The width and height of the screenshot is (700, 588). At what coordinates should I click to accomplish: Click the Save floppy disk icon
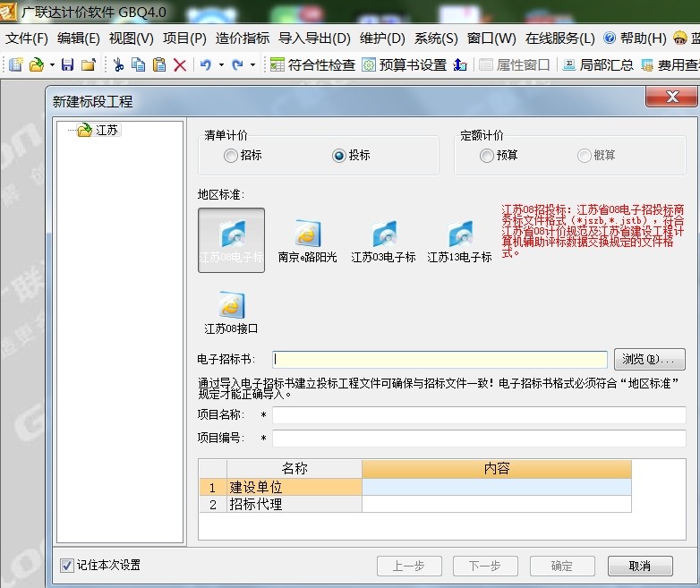point(67,64)
